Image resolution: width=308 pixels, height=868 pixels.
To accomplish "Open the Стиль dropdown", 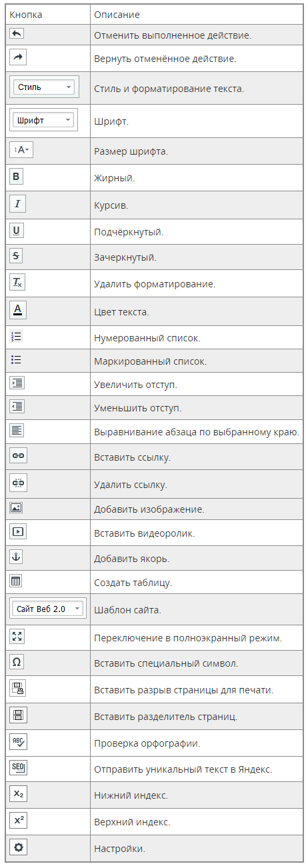I will pyautogui.click(x=45, y=87).
